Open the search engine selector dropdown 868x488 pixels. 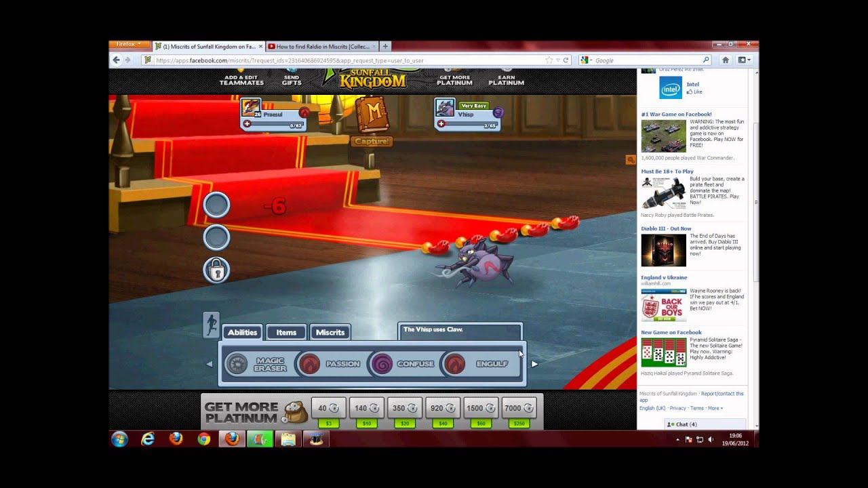pos(586,60)
